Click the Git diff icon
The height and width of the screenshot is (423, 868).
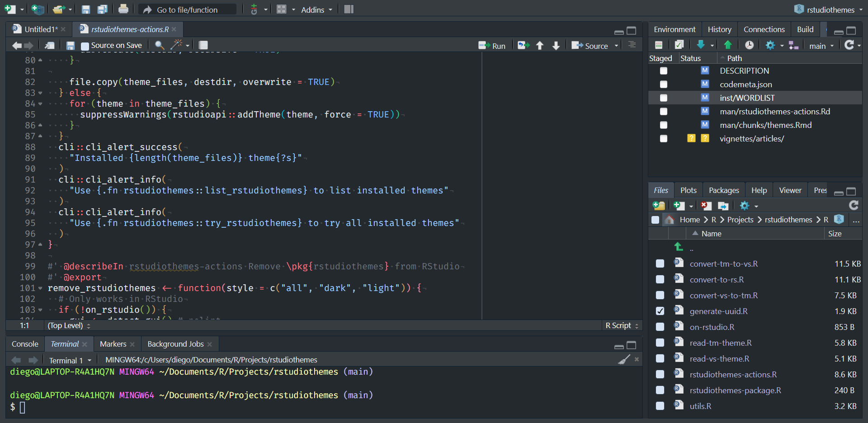[x=659, y=45]
